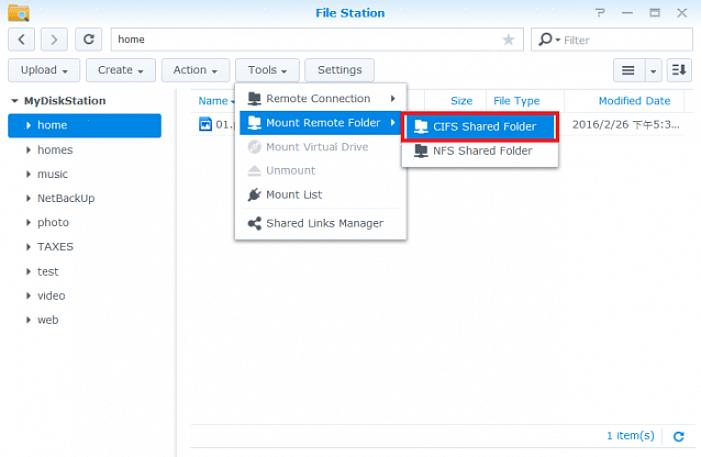The height and width of the screenshot is (457, 701).
Task: Add current path to favorites star
Action: point(508,40)
